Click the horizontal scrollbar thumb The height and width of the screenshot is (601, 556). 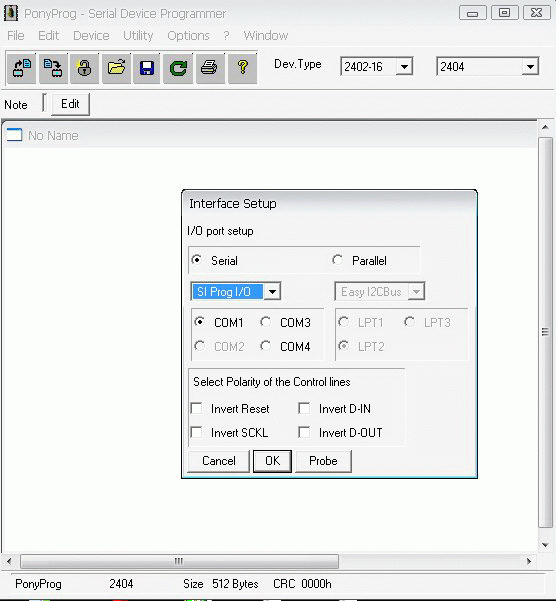[179, 561]
